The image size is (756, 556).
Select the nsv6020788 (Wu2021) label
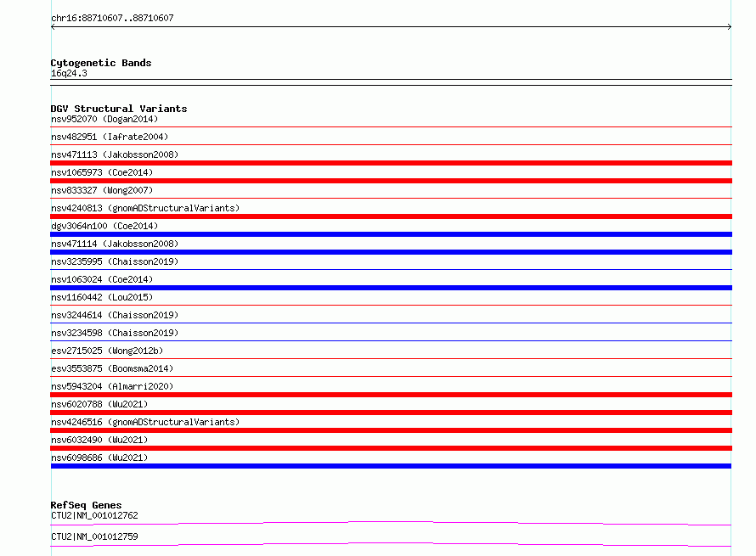pos(99,404)
